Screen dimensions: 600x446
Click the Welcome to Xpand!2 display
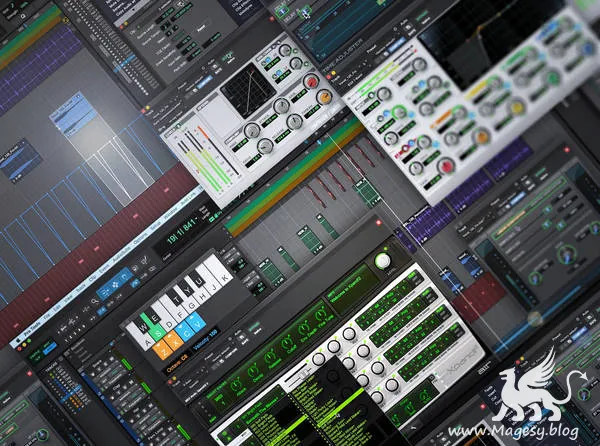351,289
